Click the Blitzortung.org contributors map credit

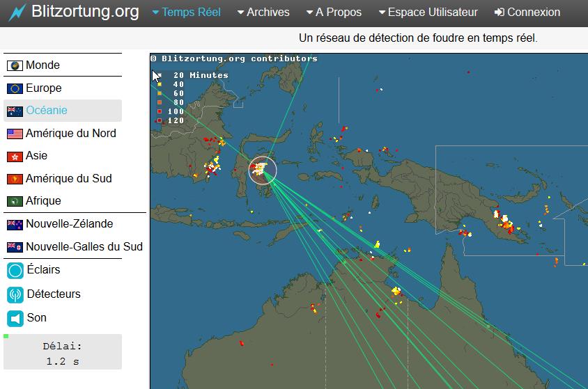point(234,58)
